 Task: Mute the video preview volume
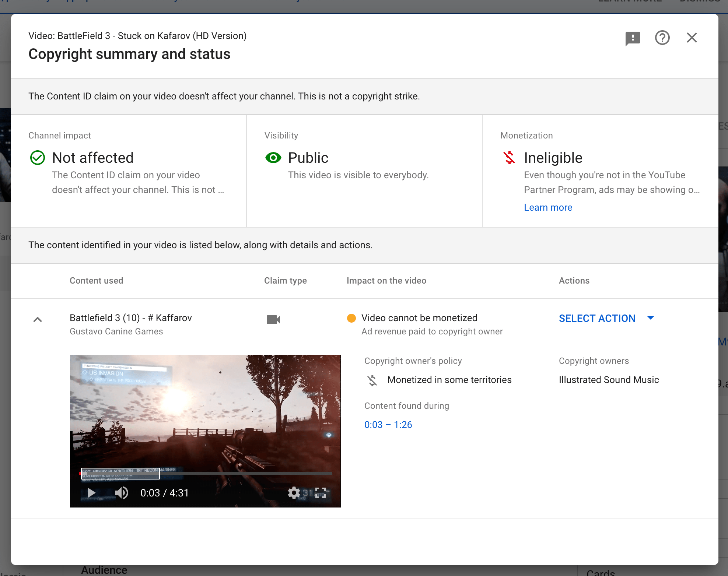tap(121, 493)
